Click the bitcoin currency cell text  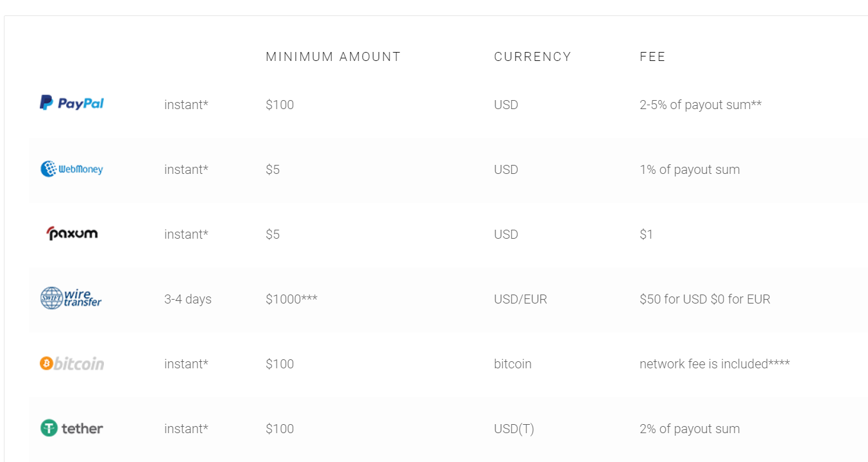513,364
